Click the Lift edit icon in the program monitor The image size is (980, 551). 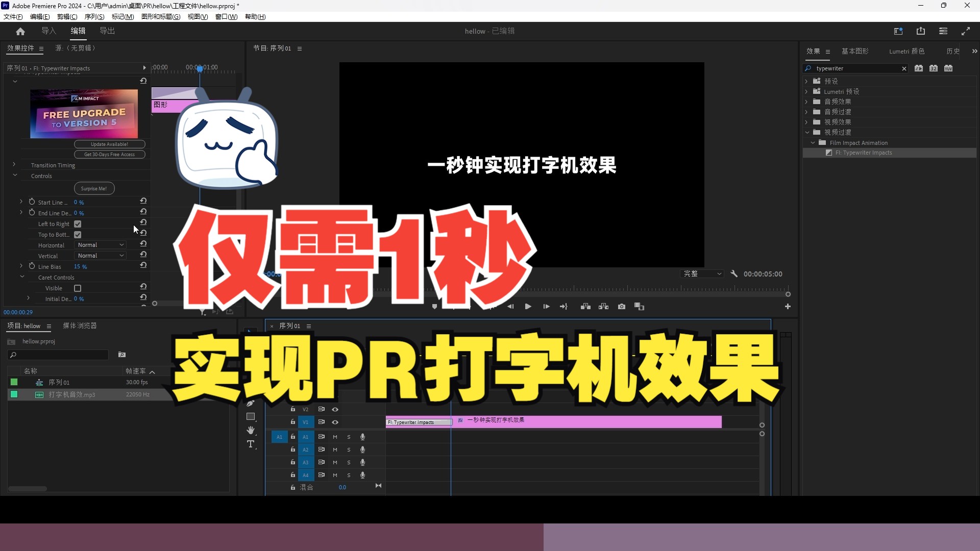coord(585,306)
